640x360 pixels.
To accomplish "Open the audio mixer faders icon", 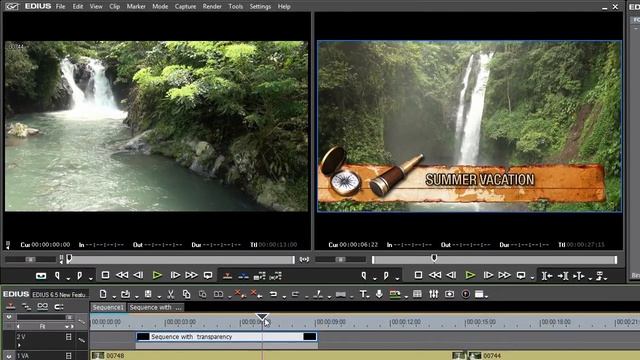I will pos(433,294).
